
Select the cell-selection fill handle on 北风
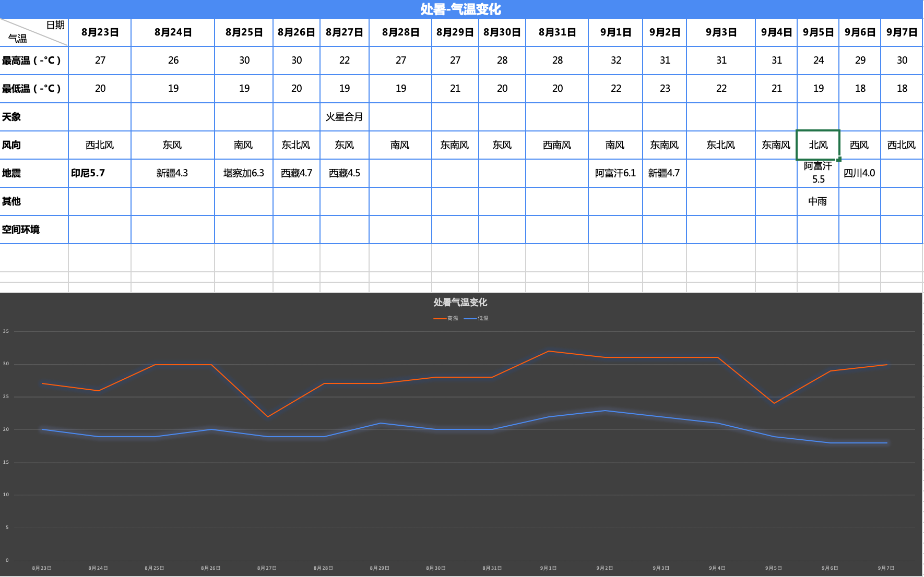pyautogui.click(x=839, y=159)
